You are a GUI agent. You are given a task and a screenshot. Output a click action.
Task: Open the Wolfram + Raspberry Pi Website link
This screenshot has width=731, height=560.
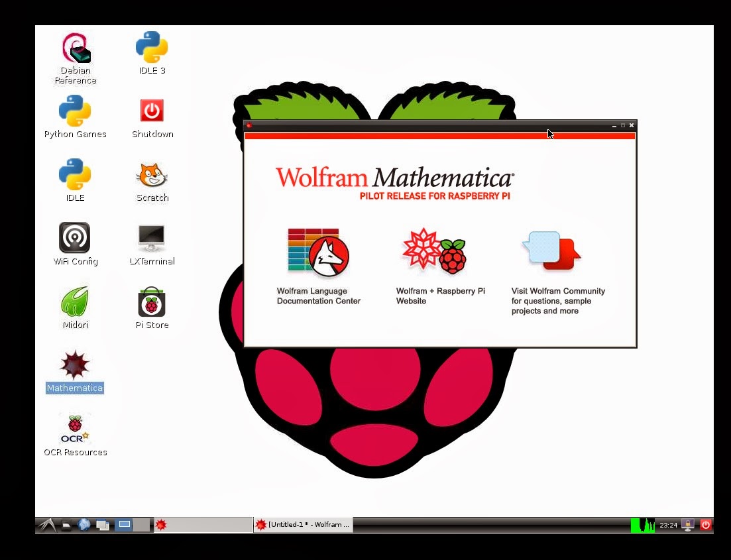click(x=441, y=296)
